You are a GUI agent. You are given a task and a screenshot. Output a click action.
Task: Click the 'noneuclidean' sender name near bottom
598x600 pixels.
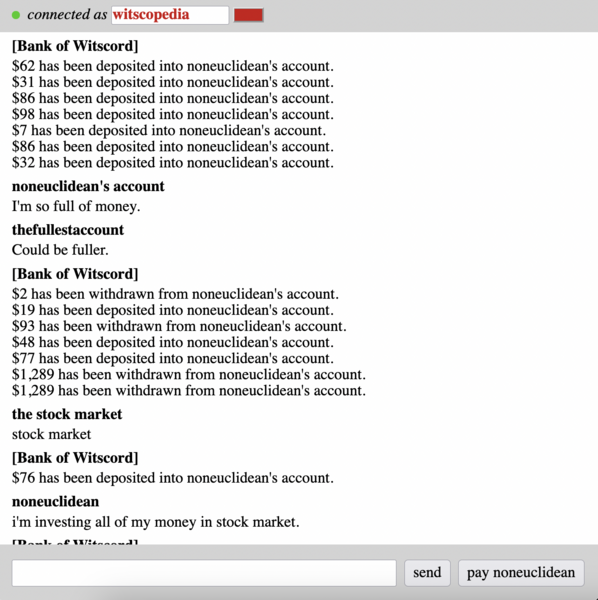pos(55,502)
